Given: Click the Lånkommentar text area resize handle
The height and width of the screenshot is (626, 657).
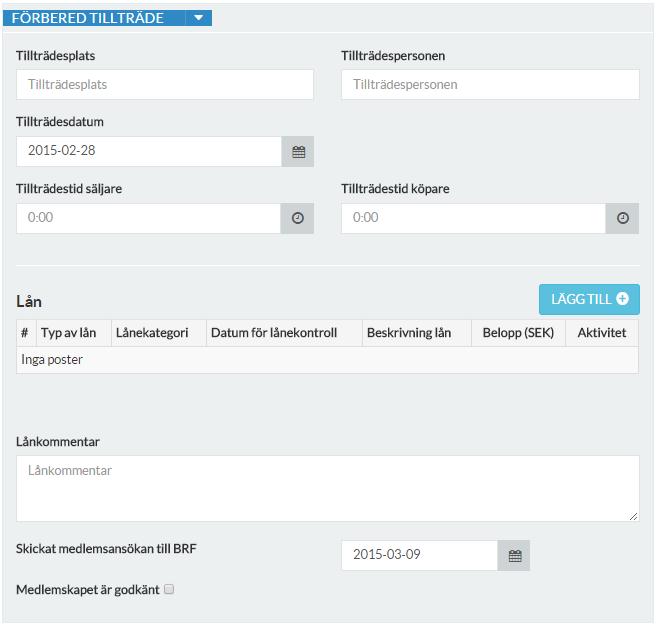Looking at the screenshot, I should [634, 517].
